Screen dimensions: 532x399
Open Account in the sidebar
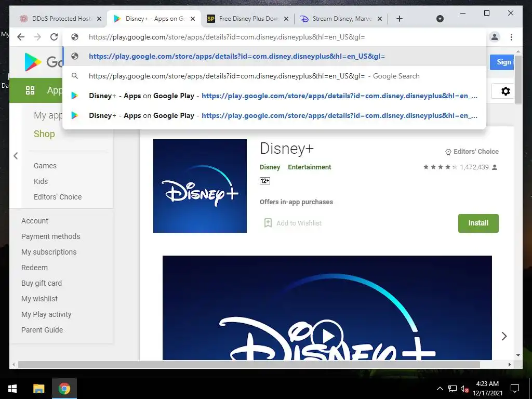(x=35, y=221)
